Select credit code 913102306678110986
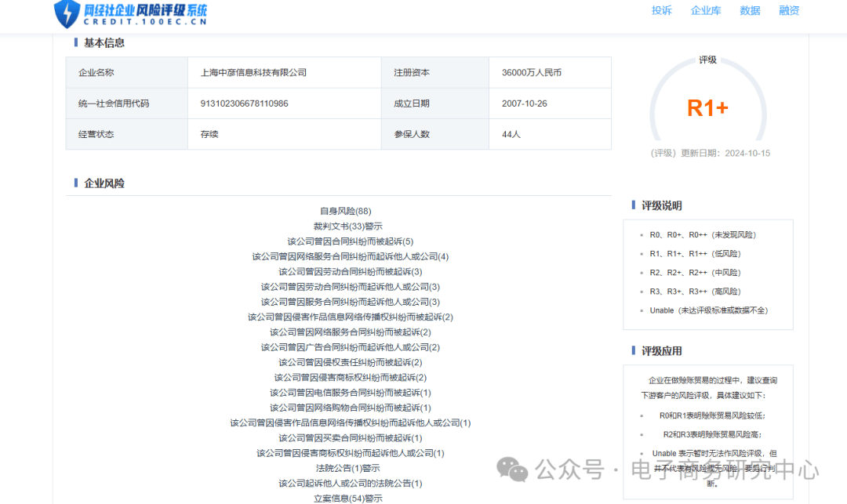Screen dimensions: 847x504 (244, 103)
